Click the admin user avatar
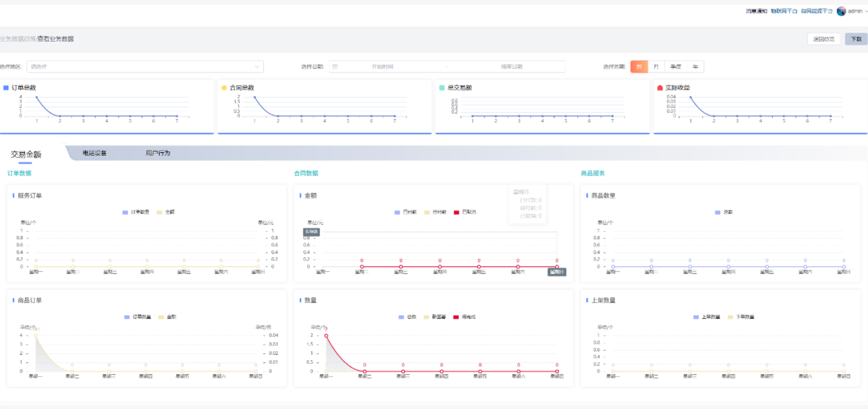868x409 pixels. [x=841, y=11]
